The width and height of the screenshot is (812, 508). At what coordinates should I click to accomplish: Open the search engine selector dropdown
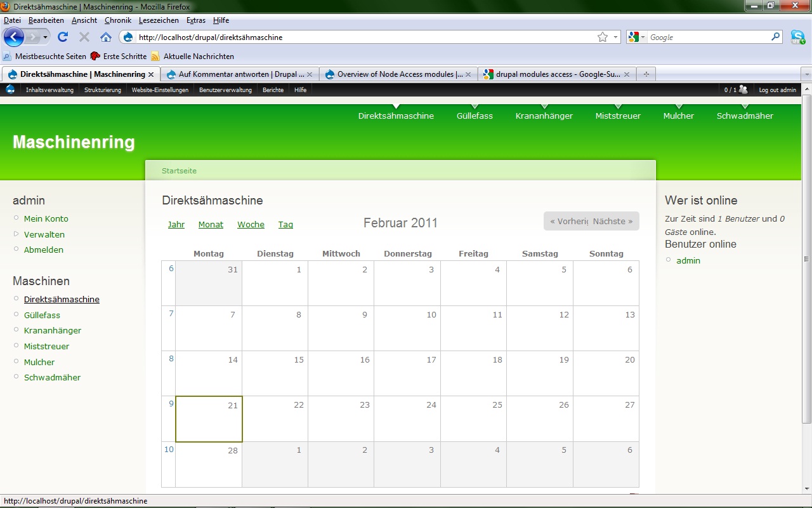(x=636, y=37)
